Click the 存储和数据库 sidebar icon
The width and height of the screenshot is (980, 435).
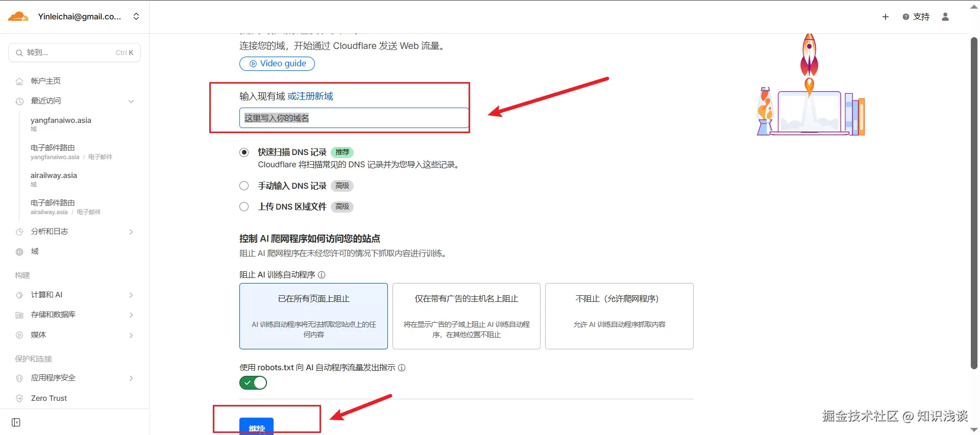pyautogui.click(x=19, y=315)
